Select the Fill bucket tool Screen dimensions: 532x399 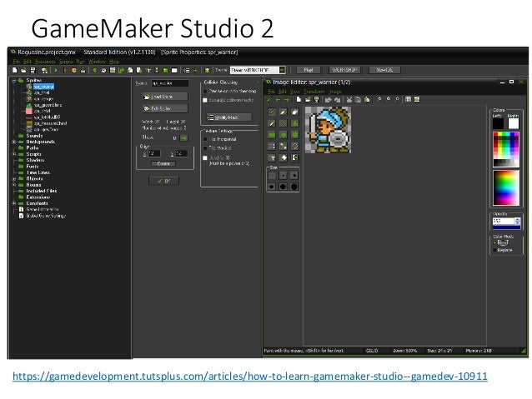click(x=283, y=157)
